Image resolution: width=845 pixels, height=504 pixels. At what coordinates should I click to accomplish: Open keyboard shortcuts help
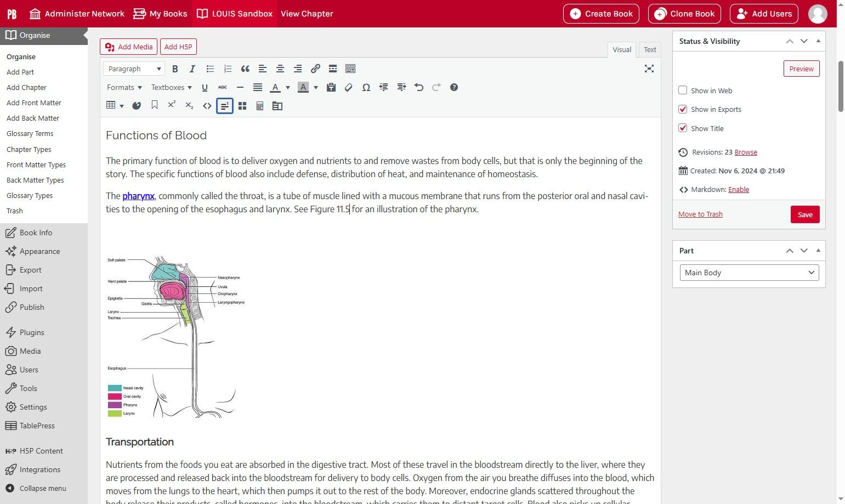(454, 87)
